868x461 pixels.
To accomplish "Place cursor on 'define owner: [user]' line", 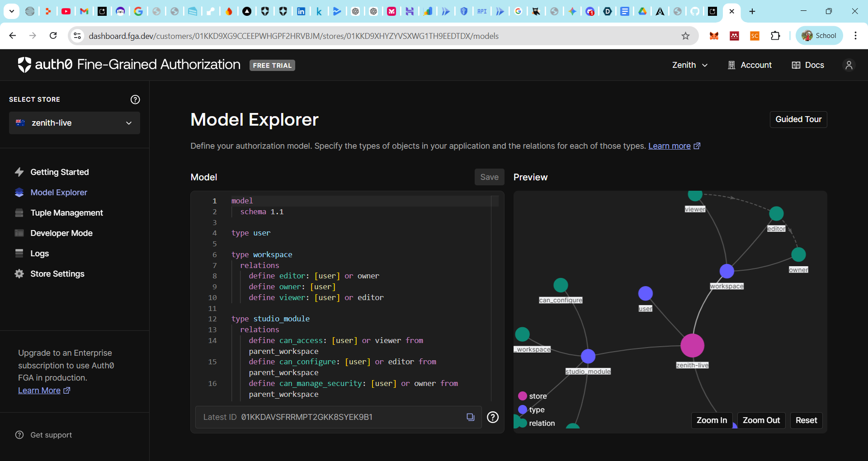I will [292, 287].
